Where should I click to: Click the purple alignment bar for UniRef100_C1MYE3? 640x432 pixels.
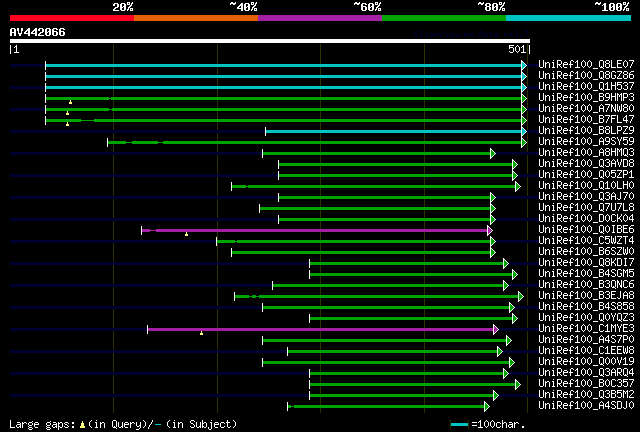pos(320,330)
